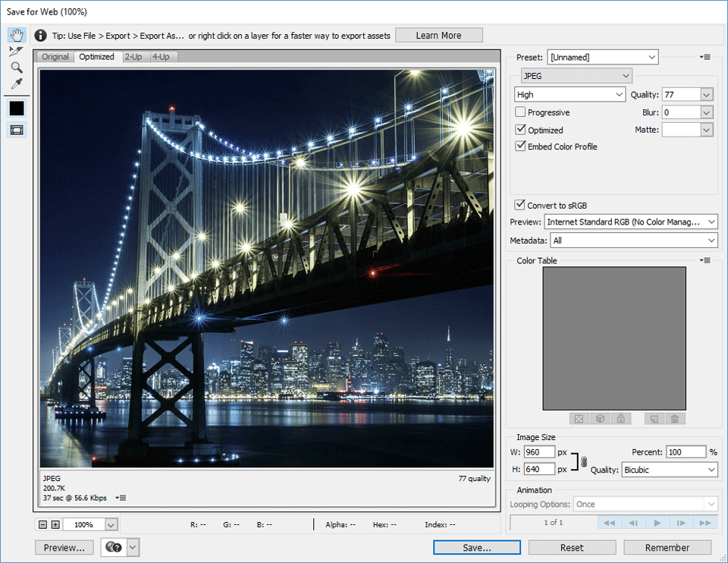Open the Matte color dropdown
The width and height of the screenshot is (728, 563).
tap(707, 130)
